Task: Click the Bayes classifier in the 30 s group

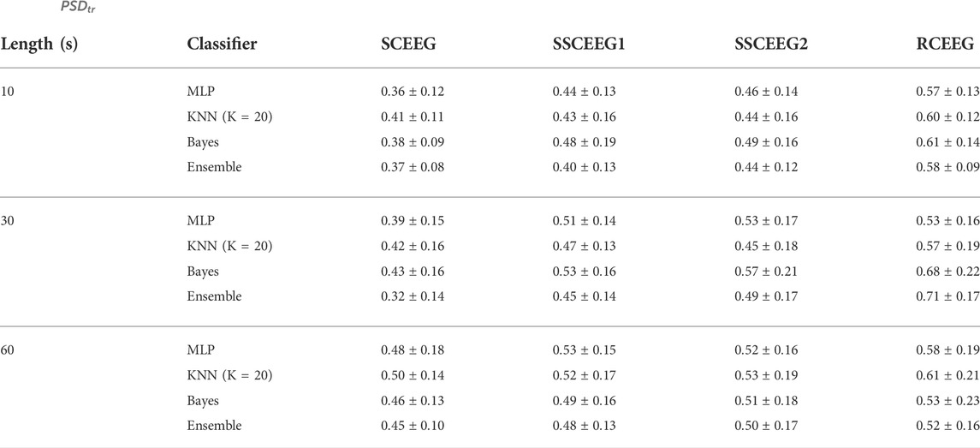Action: point(203,272)
